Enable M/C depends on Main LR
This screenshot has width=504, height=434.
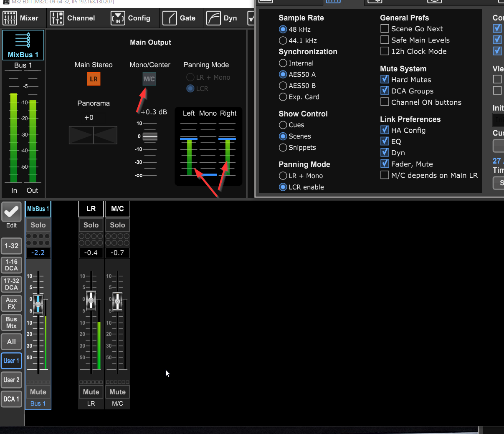point(385,175)
